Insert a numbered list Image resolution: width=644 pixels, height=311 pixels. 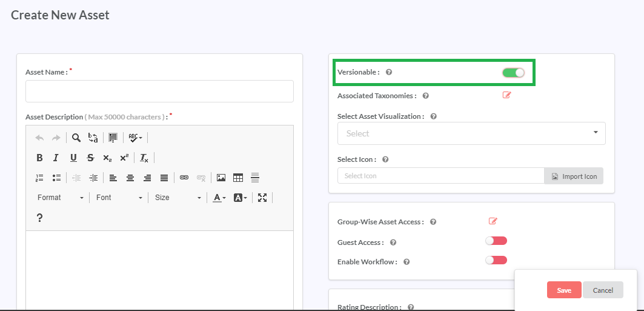click(39, 178)
